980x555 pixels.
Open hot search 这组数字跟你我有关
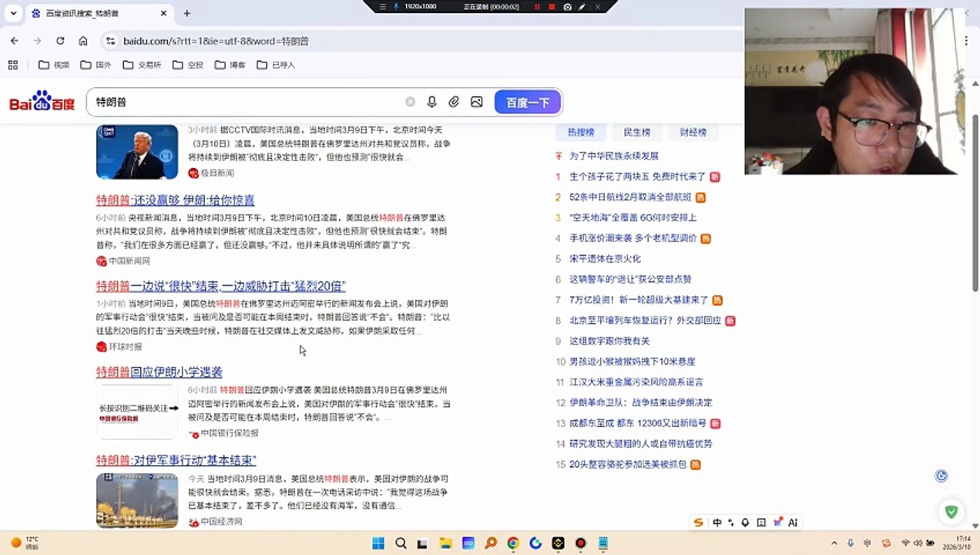pyautogui.click(x=609, y=341)
